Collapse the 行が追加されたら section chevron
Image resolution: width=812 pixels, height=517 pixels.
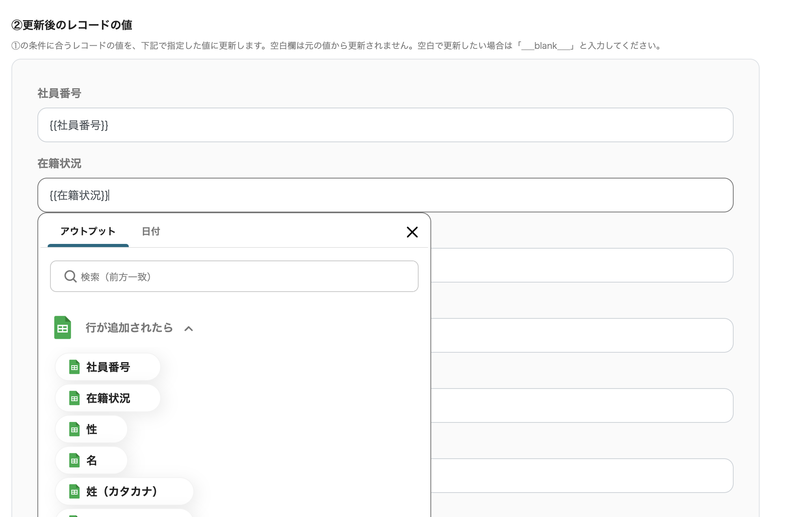coord(189,328)
